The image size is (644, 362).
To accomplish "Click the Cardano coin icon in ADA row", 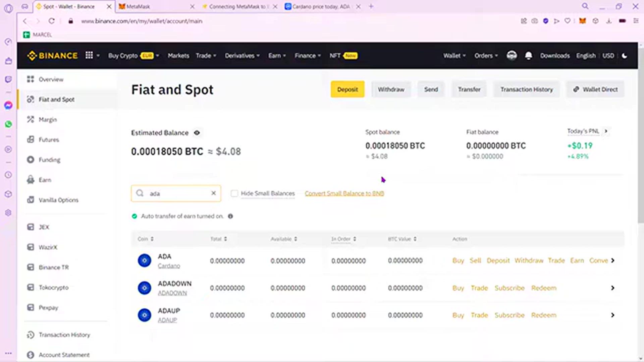I will tap(145, 260).
